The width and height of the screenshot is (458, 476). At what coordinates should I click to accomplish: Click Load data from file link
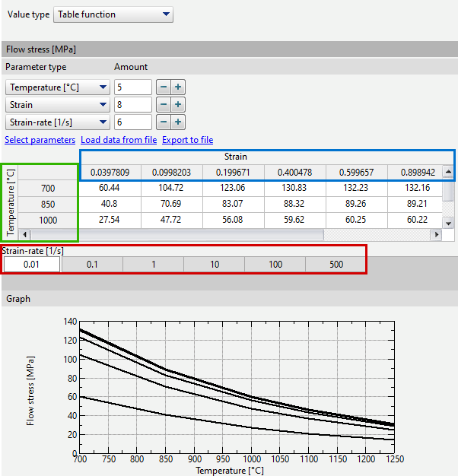(119, 140)
